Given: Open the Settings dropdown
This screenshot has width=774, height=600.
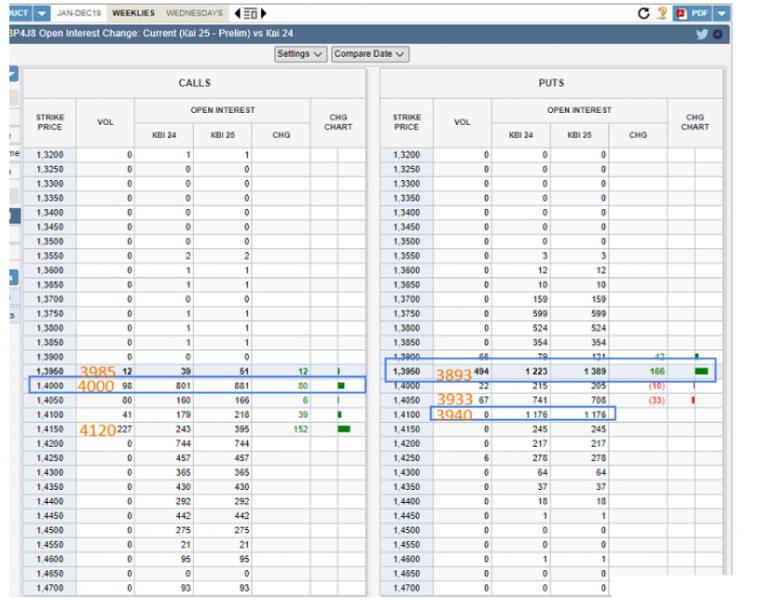Looking at the screenshot, I should click(x=300, y=54).
